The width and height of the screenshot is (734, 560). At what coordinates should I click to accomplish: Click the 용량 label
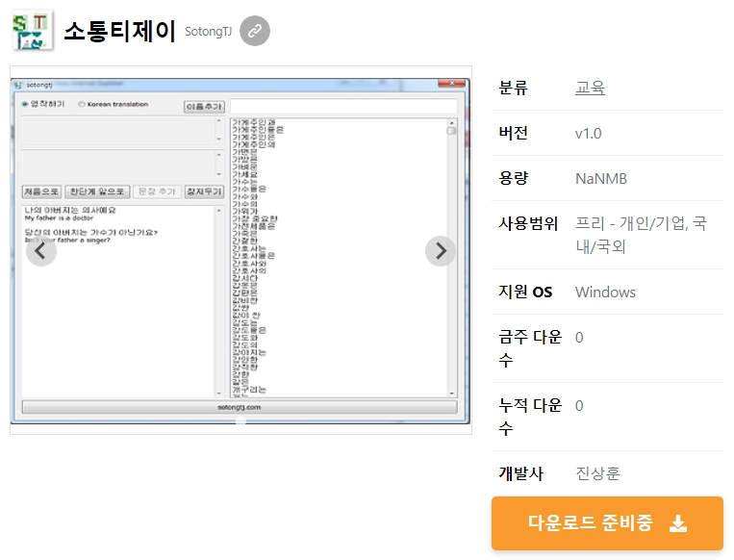[x=514, y=178]
